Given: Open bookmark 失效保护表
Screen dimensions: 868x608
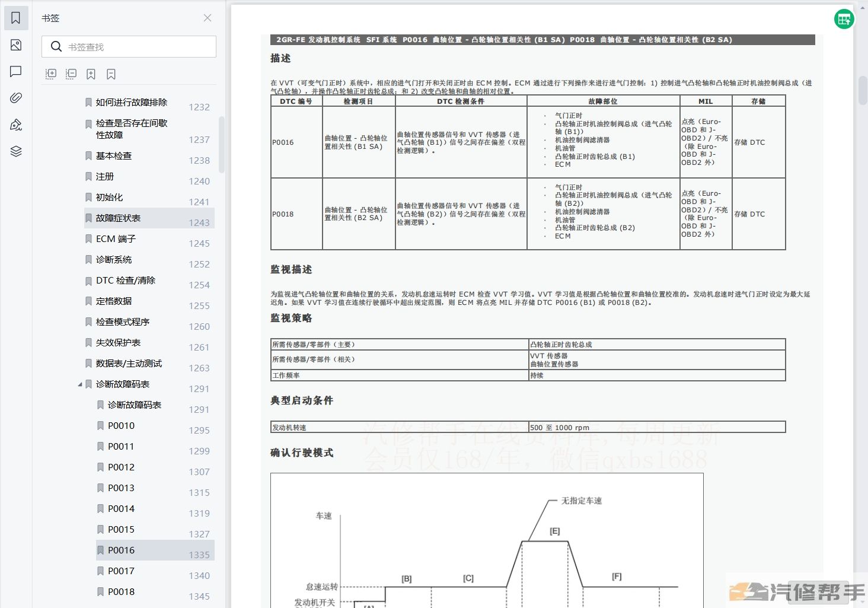Looking at the screenshot, I should [x=119, y=342].
